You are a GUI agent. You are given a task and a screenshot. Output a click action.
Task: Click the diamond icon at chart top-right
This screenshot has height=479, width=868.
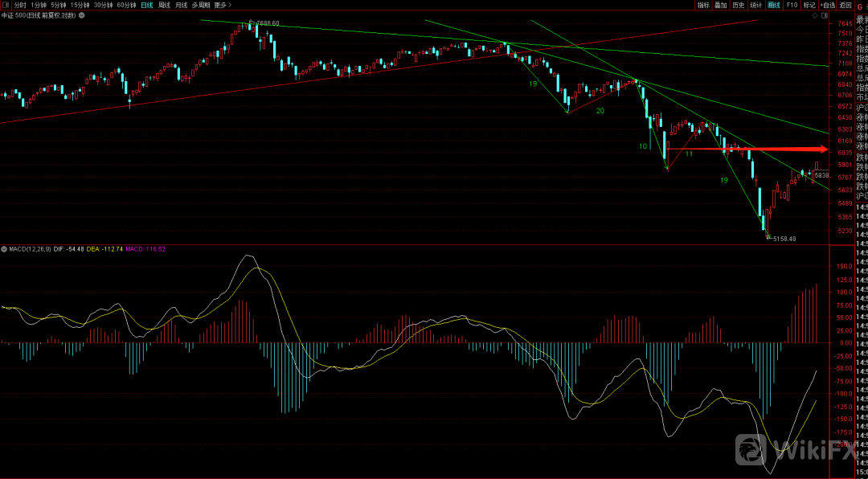pyautogui.click(x=813, y=15)
